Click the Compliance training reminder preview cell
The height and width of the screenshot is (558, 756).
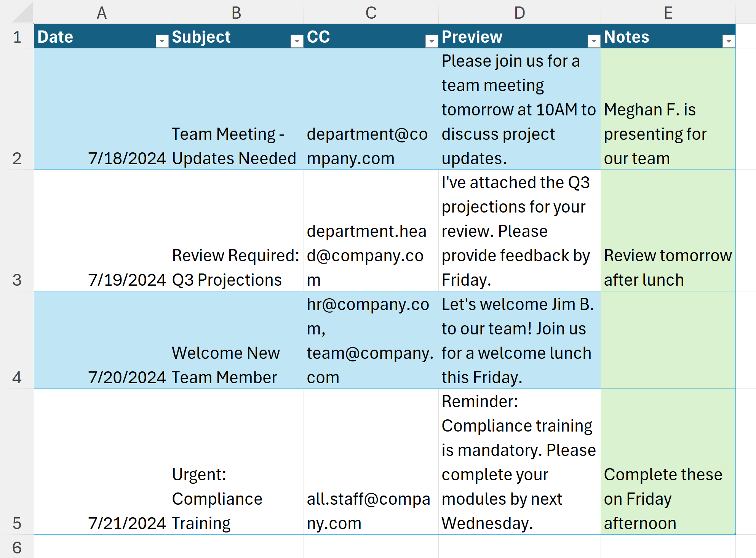pos(519,462)
